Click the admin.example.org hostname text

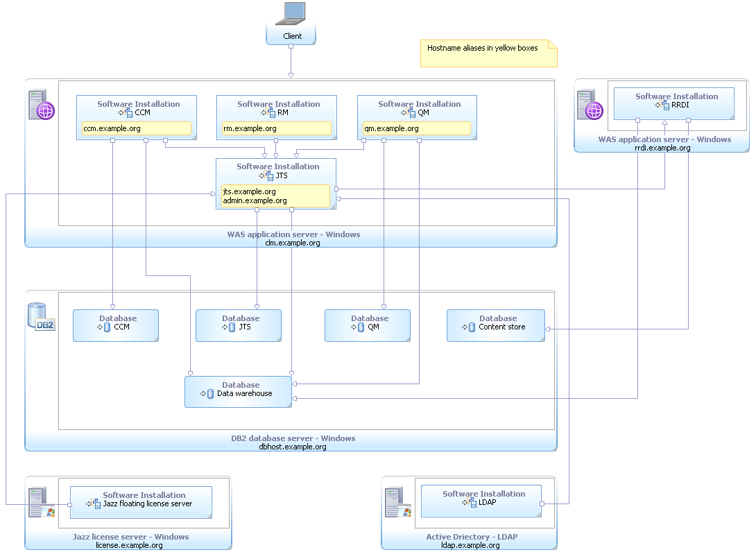pos(255,201)
